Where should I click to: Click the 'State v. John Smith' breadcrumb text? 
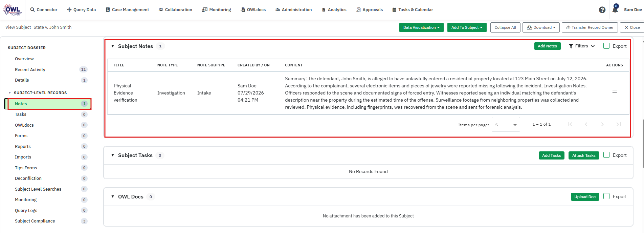click(52, 27)
